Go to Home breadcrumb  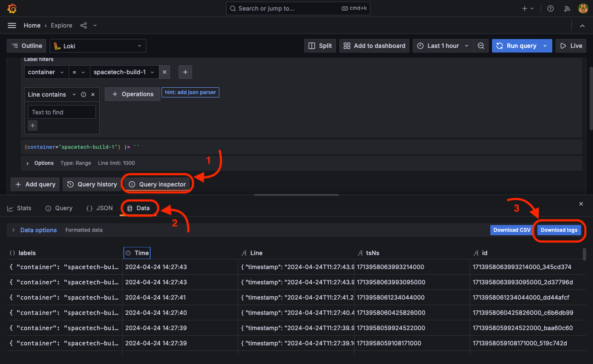(x=32, y=25)
